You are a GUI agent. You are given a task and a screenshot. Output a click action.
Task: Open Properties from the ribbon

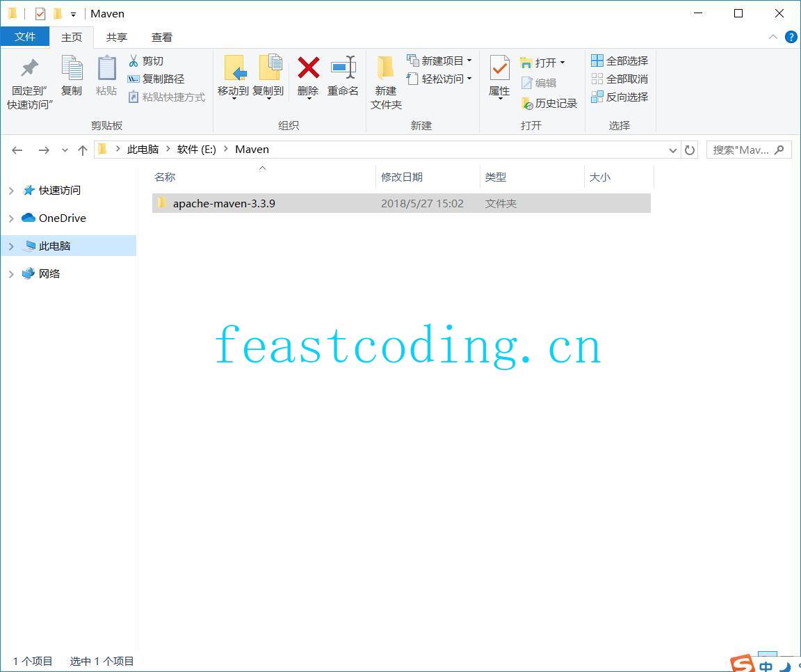[x=499, y=69]
